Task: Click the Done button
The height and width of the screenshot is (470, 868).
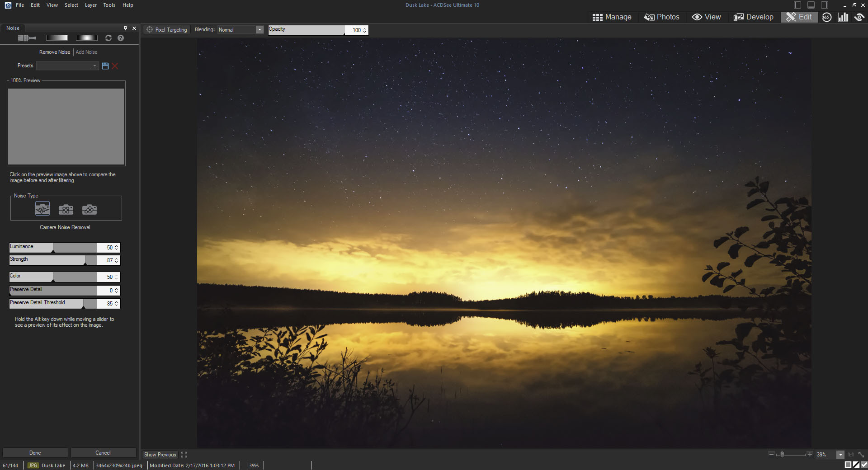Action: pos(35,453)
